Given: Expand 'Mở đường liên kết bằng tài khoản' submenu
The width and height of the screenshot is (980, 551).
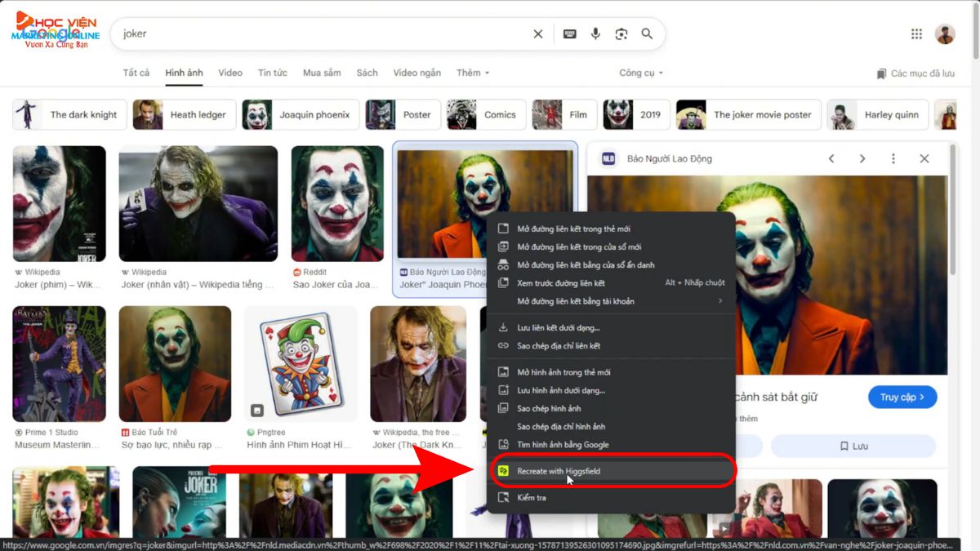Looking at the screenshot, I should point(610,301).
